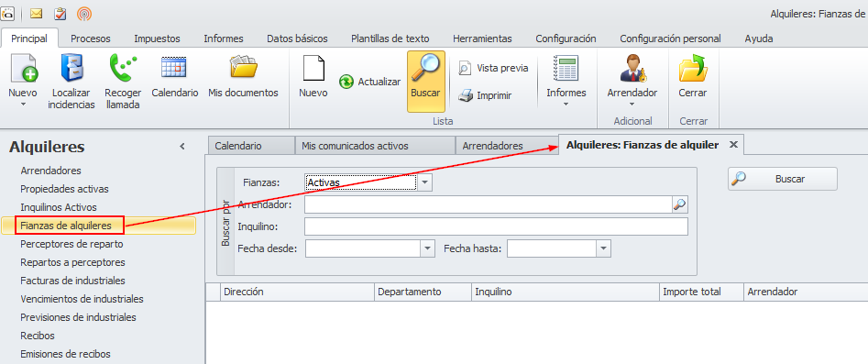Click the Cerrar folder icon
This screenshot has width=868, height=364.
(x=693, y=68)
